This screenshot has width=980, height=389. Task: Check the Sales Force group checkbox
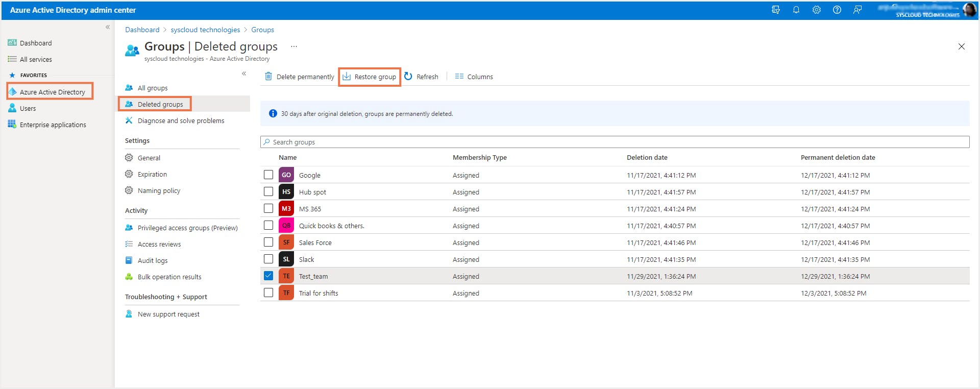268,242
